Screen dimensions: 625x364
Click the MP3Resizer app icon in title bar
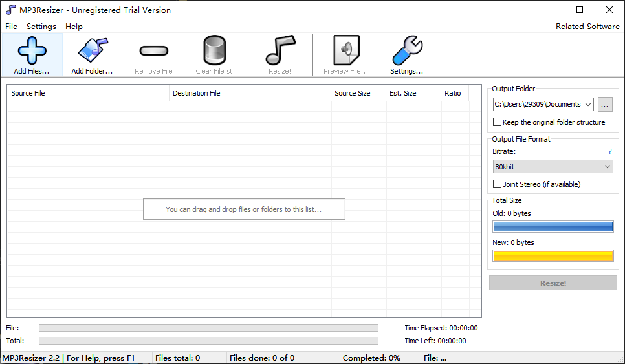point(11,10)
